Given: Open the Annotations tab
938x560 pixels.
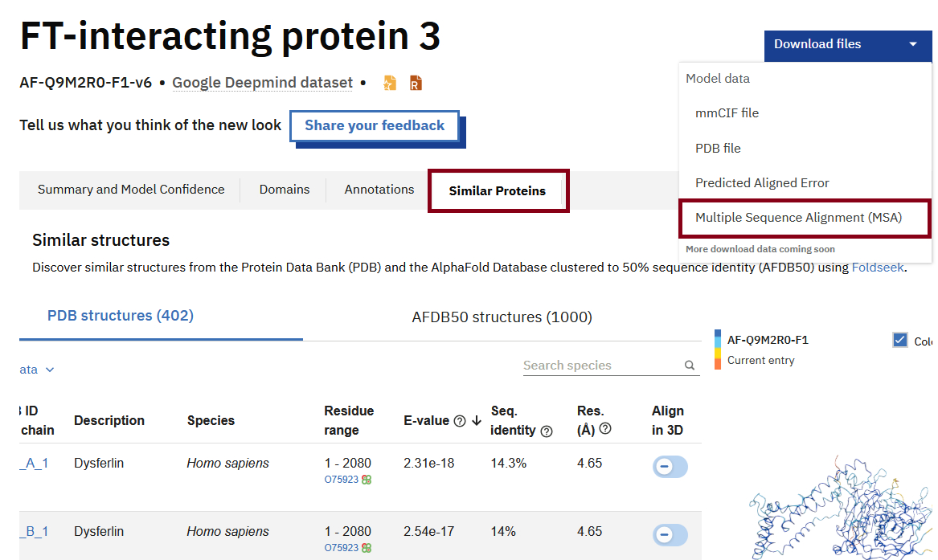Looking at the screenshot, I should pyautogui.click(x=379, y=190).
